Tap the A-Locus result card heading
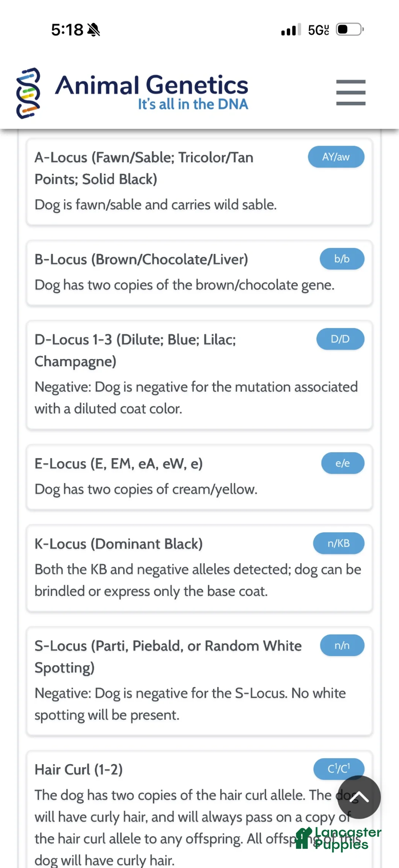The height and width of the screenshot is (868, 399). 144,168
